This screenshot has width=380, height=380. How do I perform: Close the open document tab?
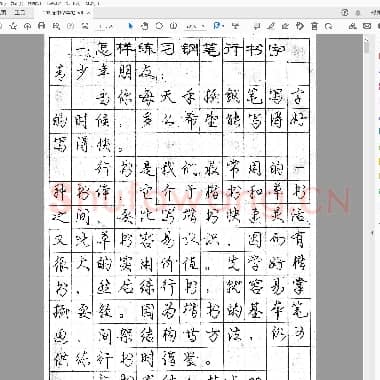coord(89,13)
